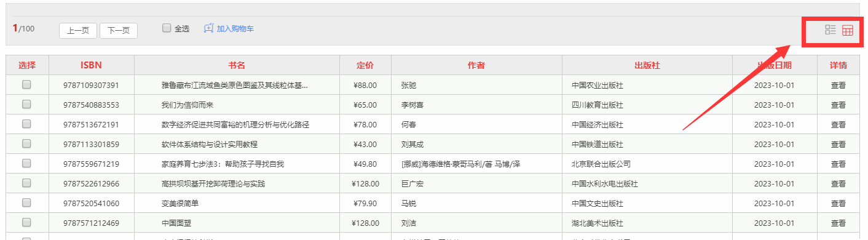
Task: Open 查看 for 何春's book
Action: (838, 125)
